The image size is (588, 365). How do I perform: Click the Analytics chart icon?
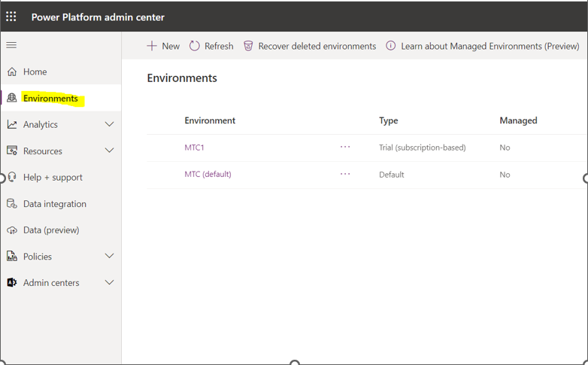(12, 124)
